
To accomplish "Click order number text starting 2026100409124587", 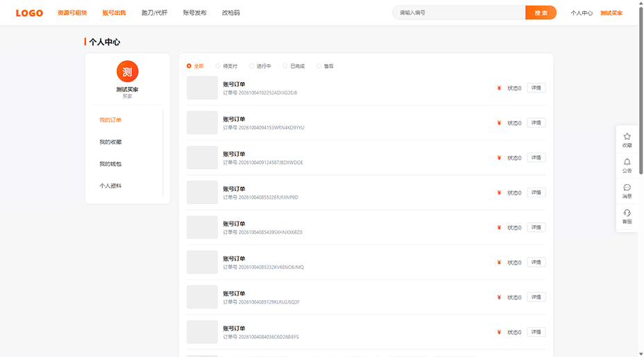I will (x=271, y=163).
